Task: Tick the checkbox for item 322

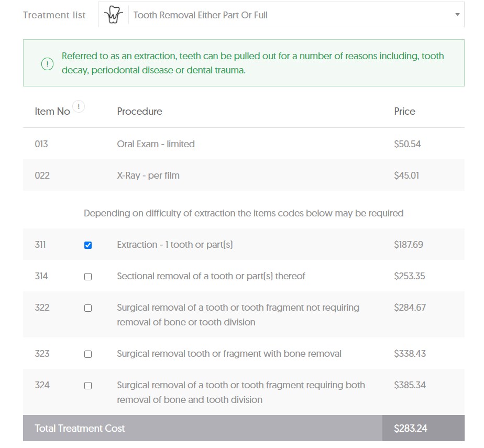Action: (x=88, y=308)
